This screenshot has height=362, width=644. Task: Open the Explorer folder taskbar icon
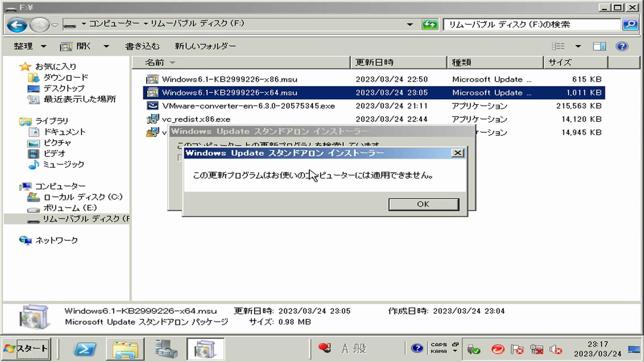[125, 349]
